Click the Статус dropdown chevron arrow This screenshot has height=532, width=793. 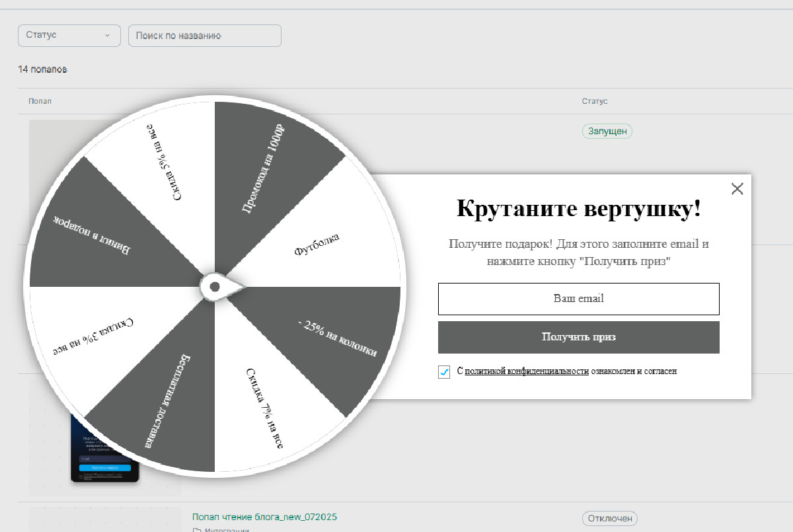[107, 36]
